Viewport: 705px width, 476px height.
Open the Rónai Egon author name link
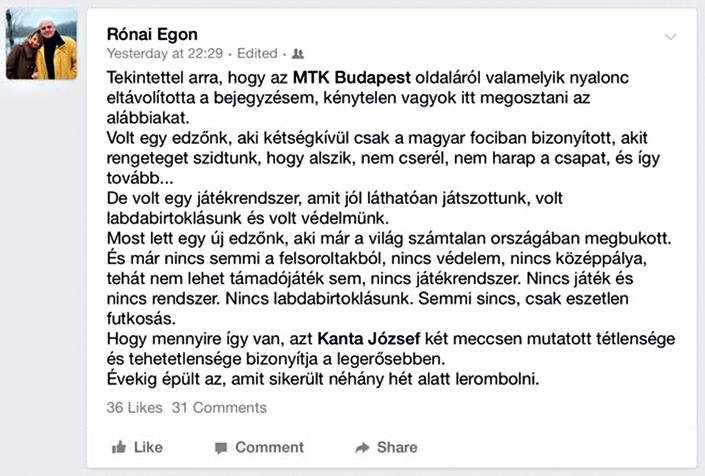pos(152,34)
